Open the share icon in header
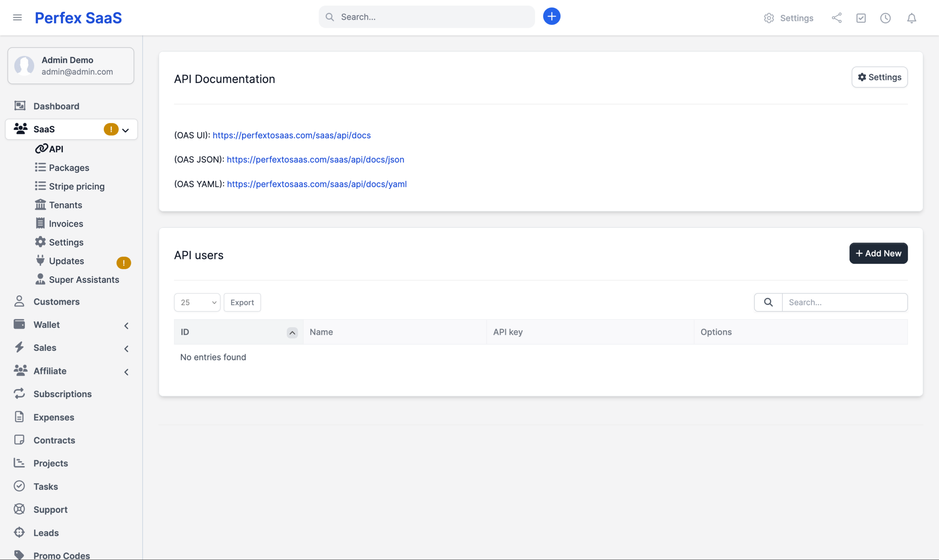The image size is (939, 560). [x=836, y=18]
